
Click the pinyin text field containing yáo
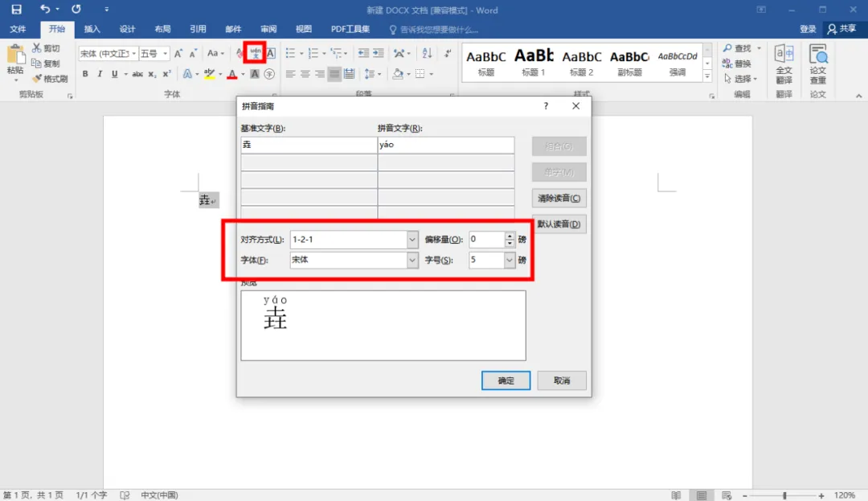tap(446, 145)
